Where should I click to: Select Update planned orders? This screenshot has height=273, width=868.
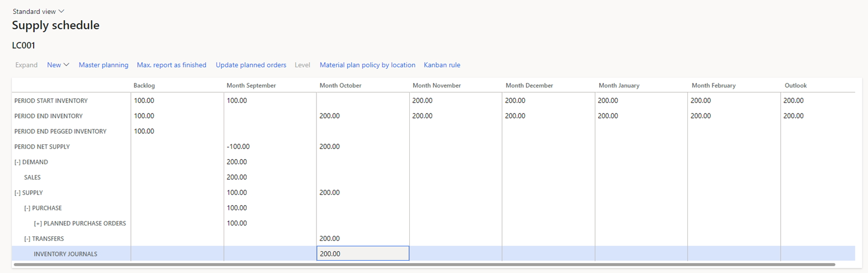pyautogui.click(x=250, y=65)
